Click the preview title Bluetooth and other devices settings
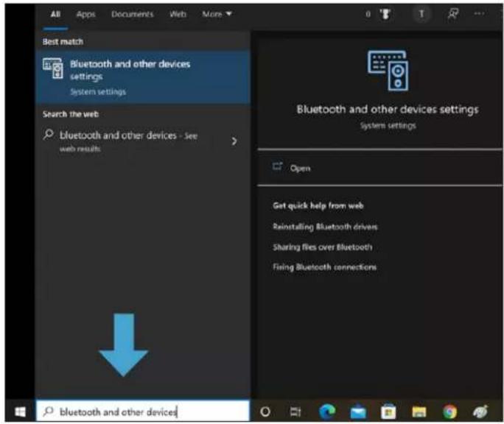The width and height of the screenshot is (504, 424). pyautogui.click(x=388, y=110)
